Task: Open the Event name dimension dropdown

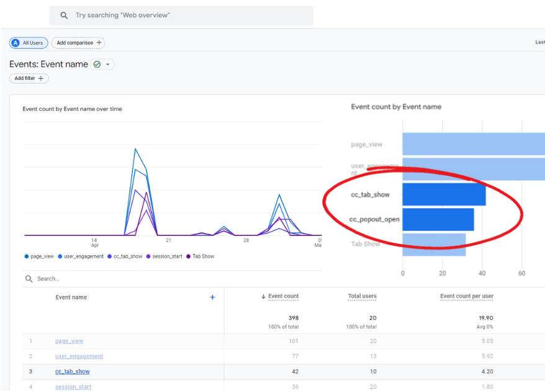Action: (106, 64)
